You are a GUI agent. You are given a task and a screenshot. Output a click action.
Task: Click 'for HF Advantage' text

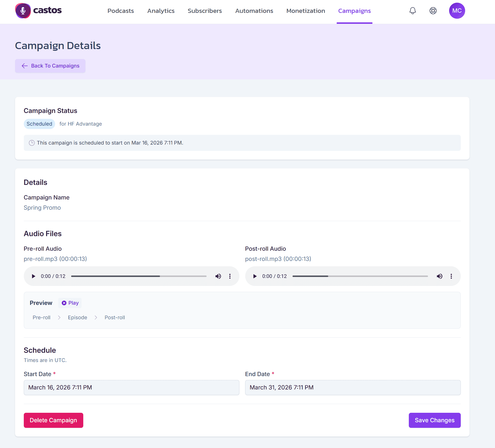tap(81, 124)
